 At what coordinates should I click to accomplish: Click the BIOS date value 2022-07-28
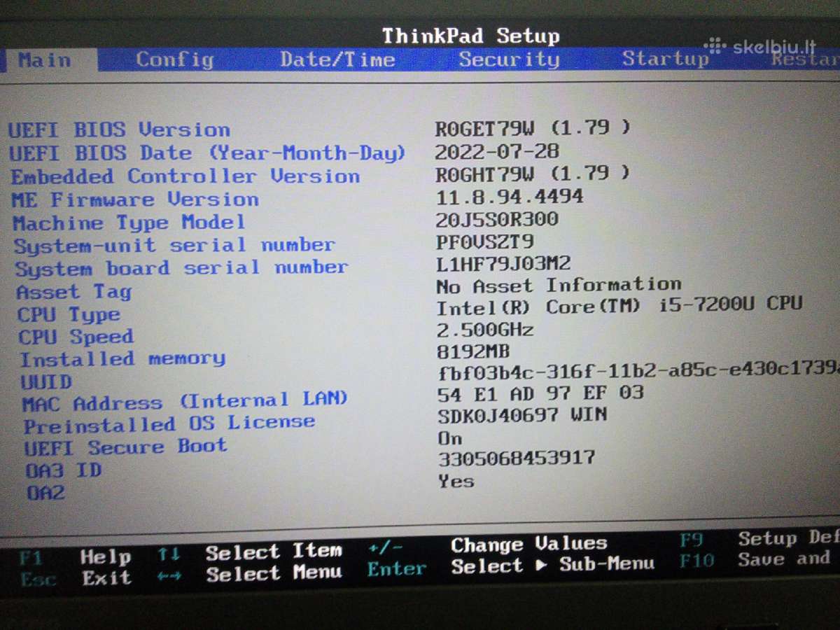497,152
